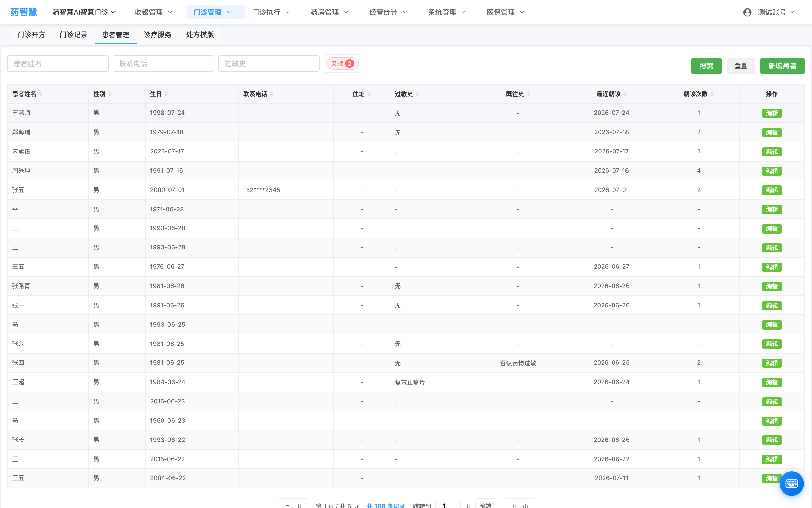
Task: Select 否认药物过敏 medical history cell
Action: [x=518, y=363]
